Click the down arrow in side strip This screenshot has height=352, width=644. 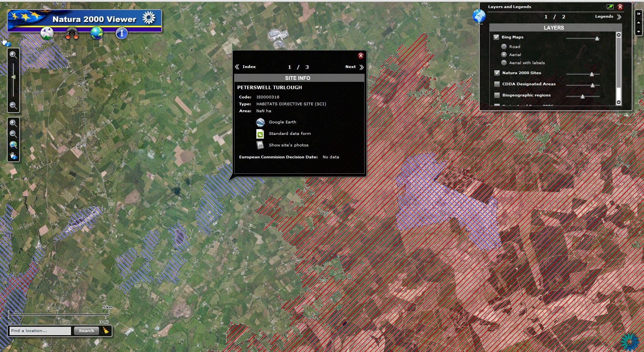639,32
